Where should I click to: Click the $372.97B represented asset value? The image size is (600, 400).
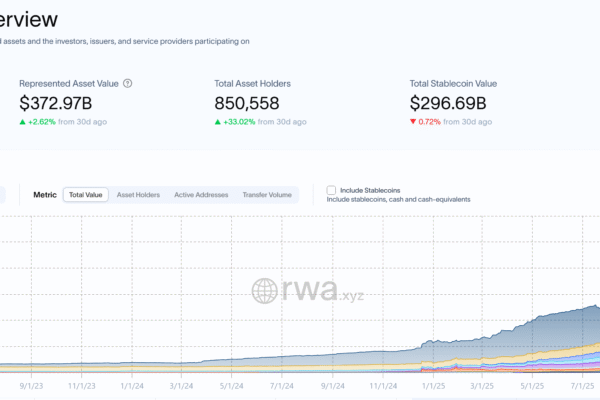pyautogui.click(x=57, y=103)
